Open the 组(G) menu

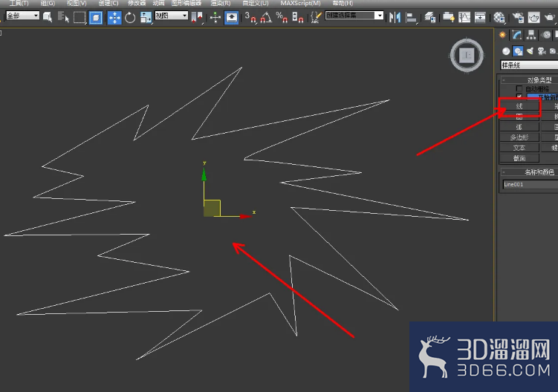point(48,3)
